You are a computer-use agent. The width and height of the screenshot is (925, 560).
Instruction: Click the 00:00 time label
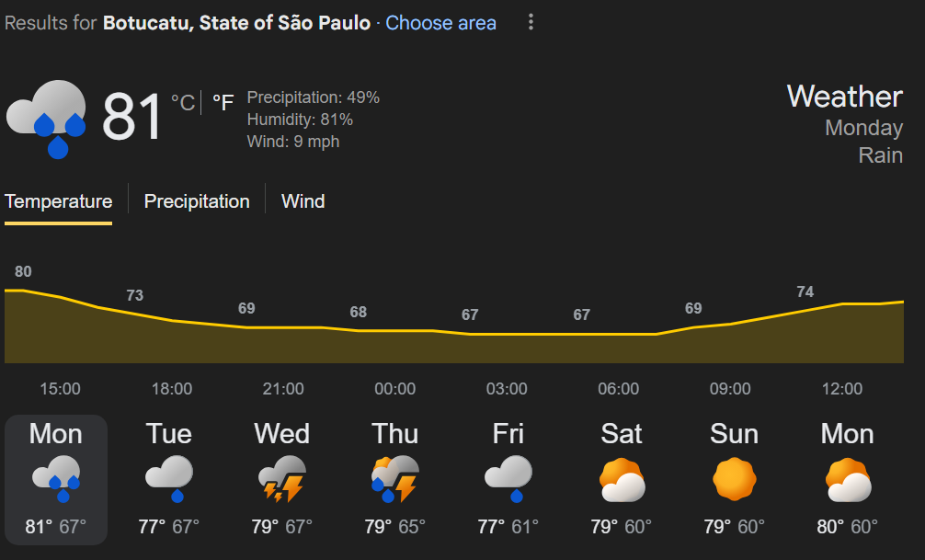(394, 389)
